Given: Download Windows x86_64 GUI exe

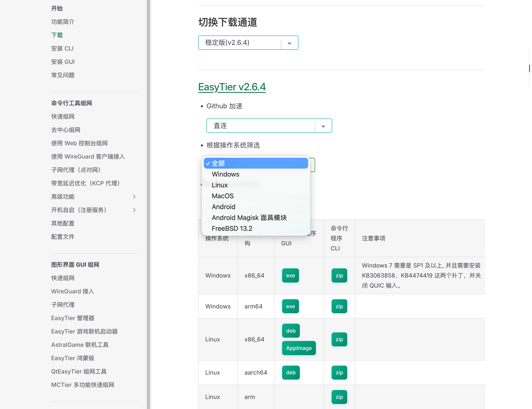Looking at the screenshot, I should point(290,275).
